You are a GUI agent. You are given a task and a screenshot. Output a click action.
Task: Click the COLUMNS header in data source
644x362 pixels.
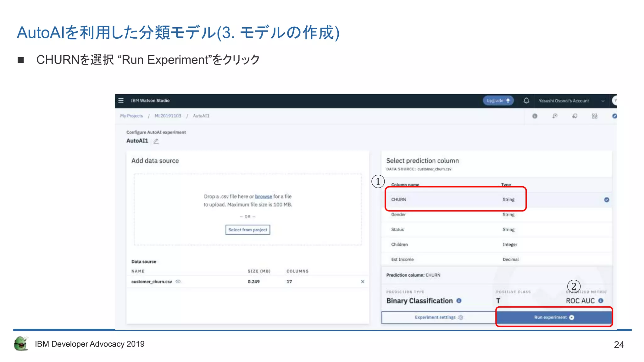tap(297, 271)
